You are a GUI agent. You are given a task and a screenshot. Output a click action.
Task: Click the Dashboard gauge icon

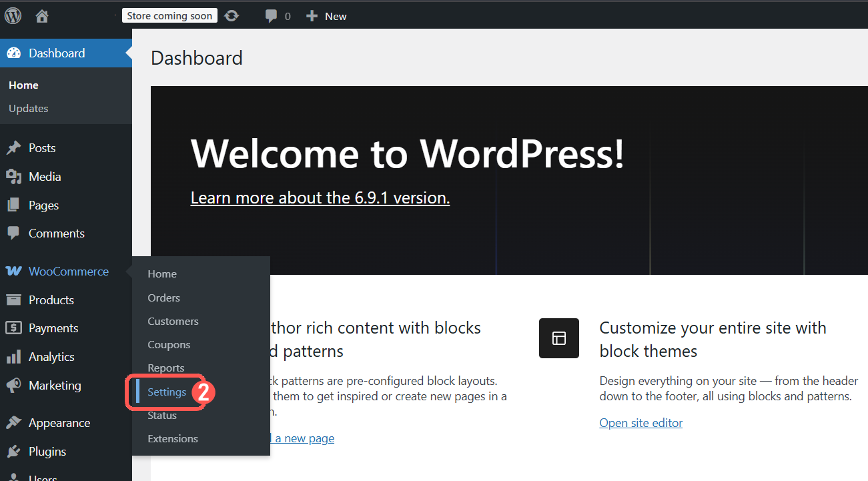click(14, 53)
